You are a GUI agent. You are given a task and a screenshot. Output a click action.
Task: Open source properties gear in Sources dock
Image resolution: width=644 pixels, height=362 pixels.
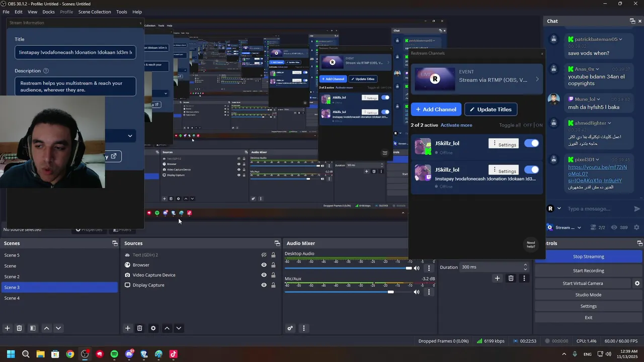pos(153,328)
